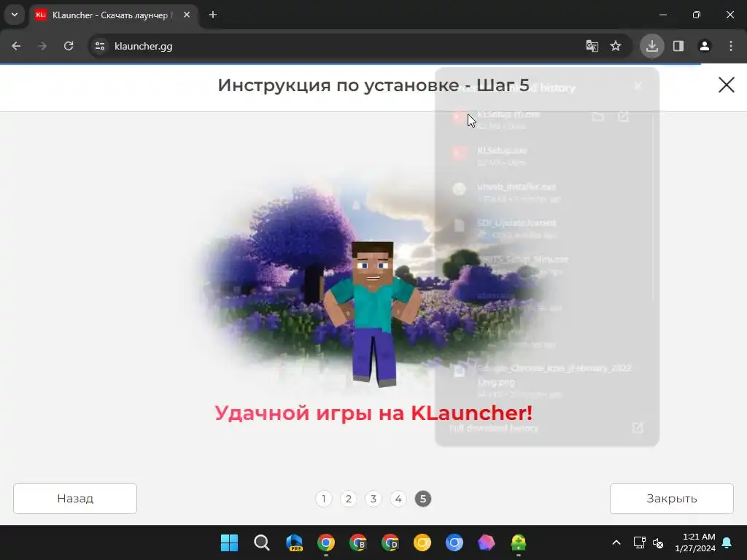Open Chrome Dev from the taskbar

390,542
